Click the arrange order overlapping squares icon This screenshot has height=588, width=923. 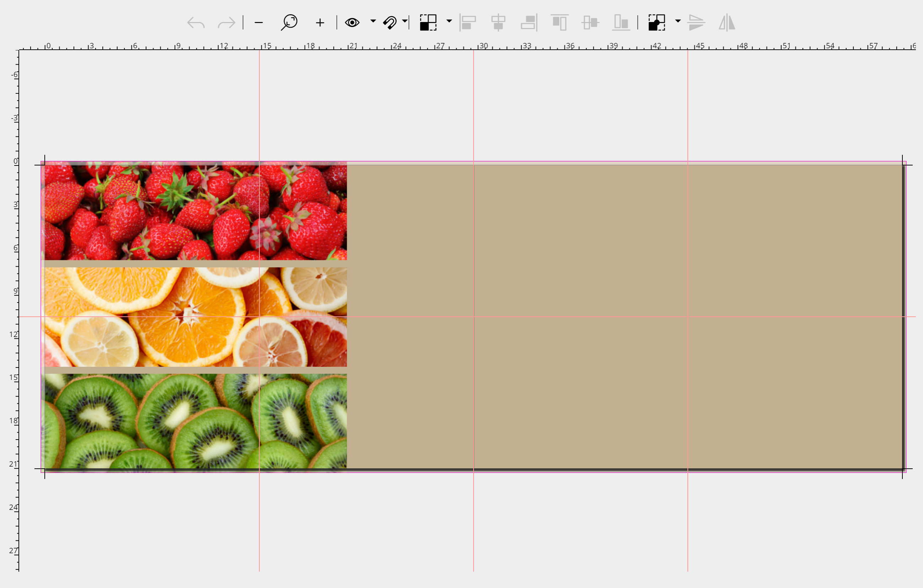[657, 23]
